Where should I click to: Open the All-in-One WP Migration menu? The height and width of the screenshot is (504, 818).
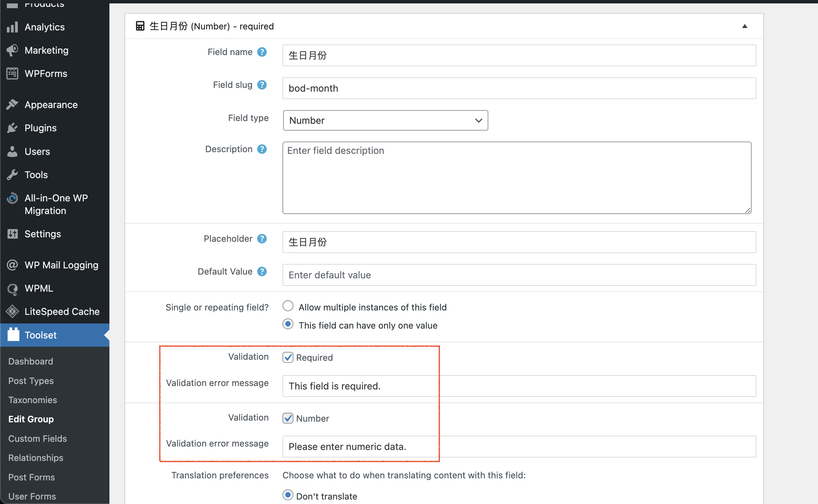click(x=55, y=204)
